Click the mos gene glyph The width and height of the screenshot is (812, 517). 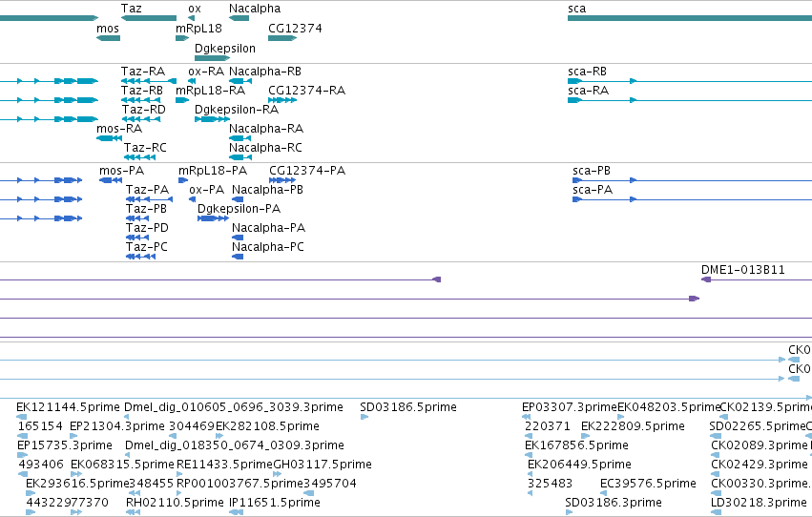coord(108,38)
